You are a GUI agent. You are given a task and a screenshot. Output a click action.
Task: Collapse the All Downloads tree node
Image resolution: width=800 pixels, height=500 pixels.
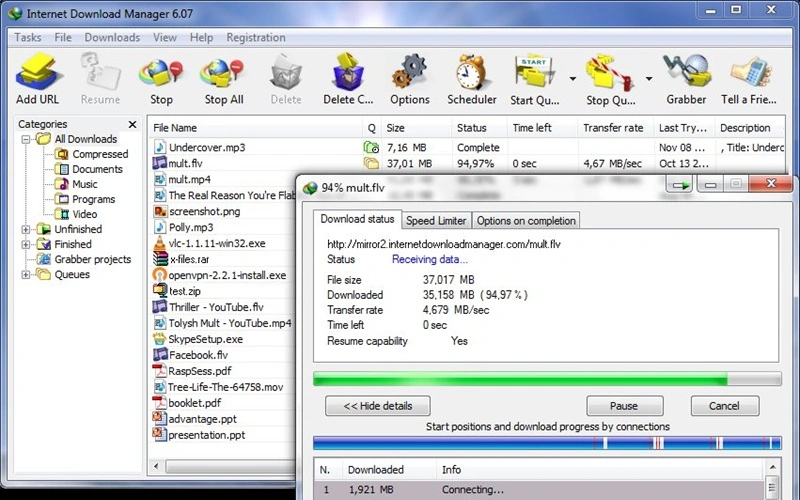click(25, 139)
